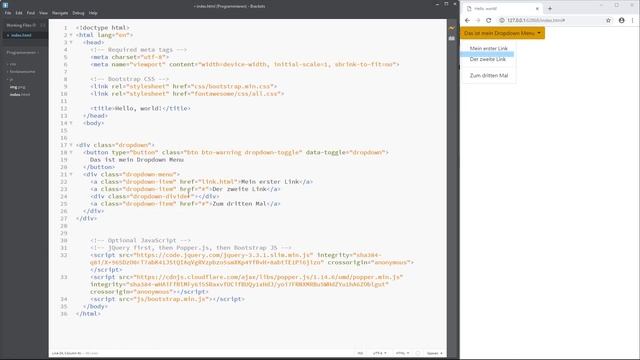The width and height of the screenshot is (640, 360).
Task: Expand the css folder in project tree
Action: coord(12,64)
